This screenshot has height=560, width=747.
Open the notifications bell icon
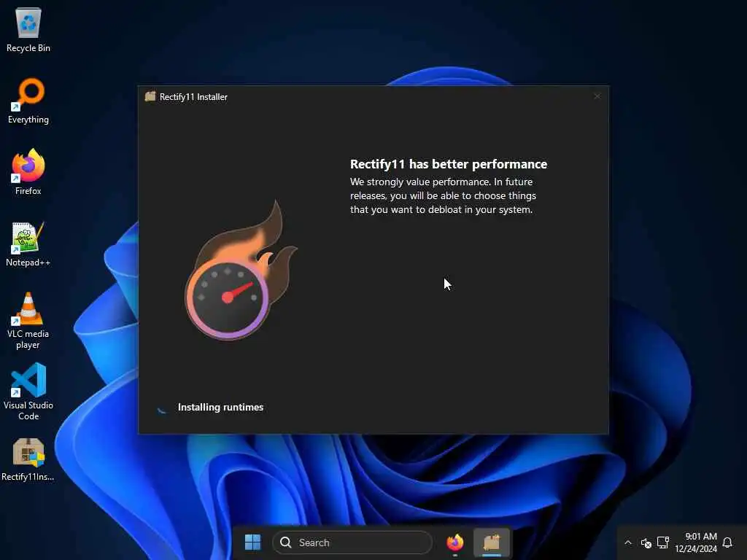[727, 542]
